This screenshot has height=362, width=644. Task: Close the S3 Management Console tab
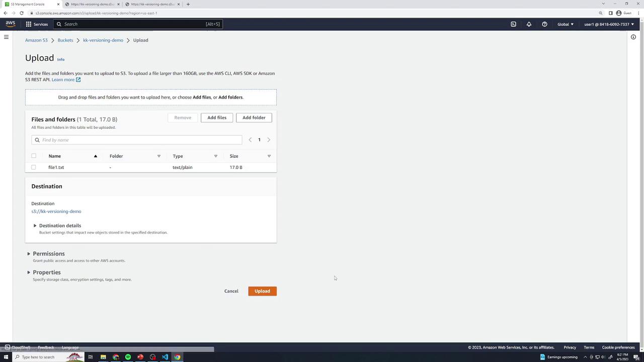[x=58, y=4]
